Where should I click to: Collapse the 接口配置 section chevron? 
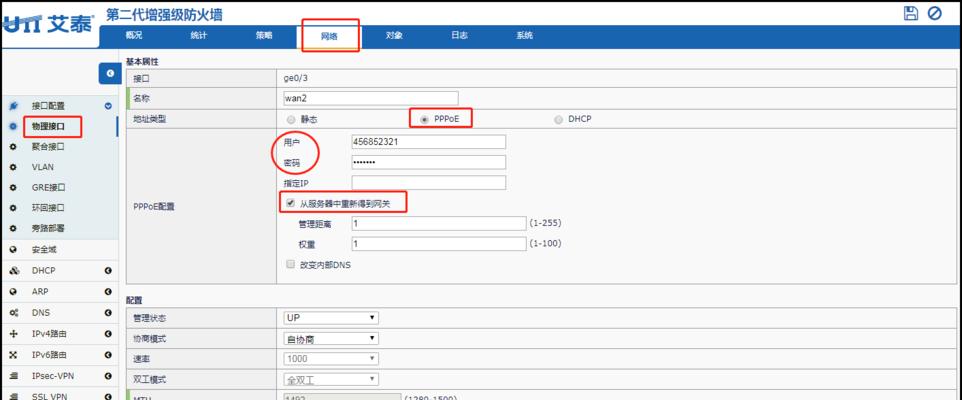tap(109, 106)
